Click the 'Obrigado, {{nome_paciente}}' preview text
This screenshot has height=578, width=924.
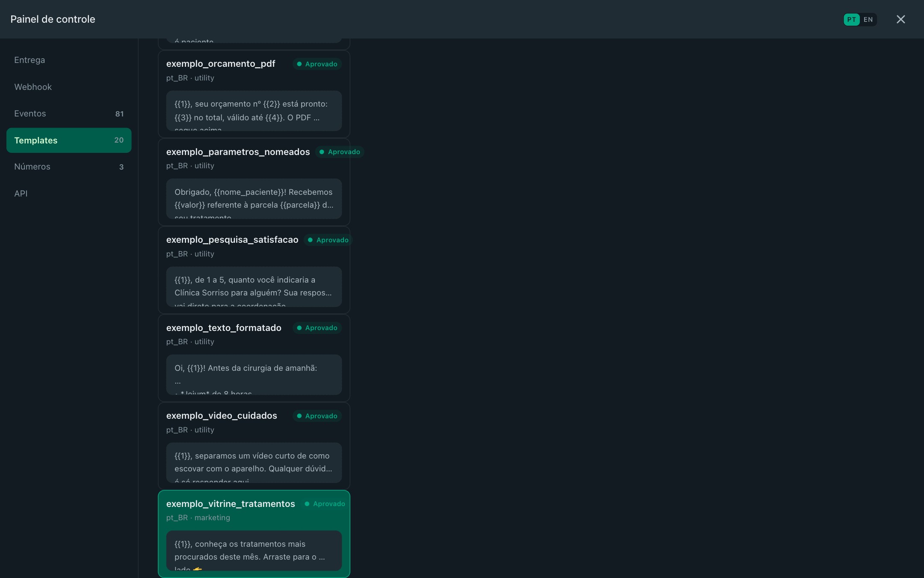point(254,199)
